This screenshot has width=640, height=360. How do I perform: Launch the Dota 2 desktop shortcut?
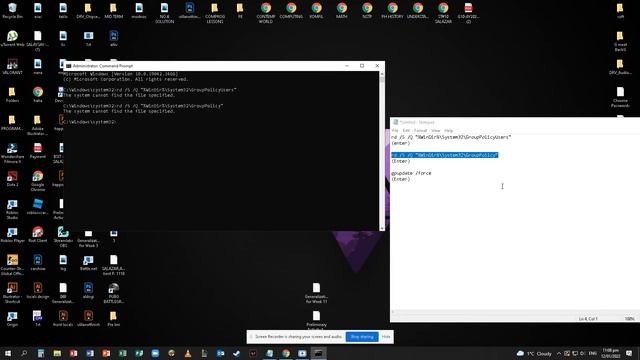click(12, 179)
